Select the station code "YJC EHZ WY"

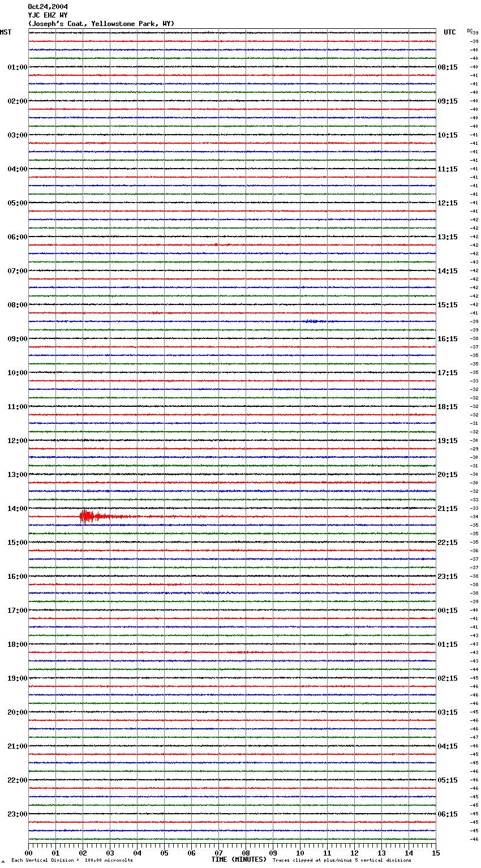[48, 15]
